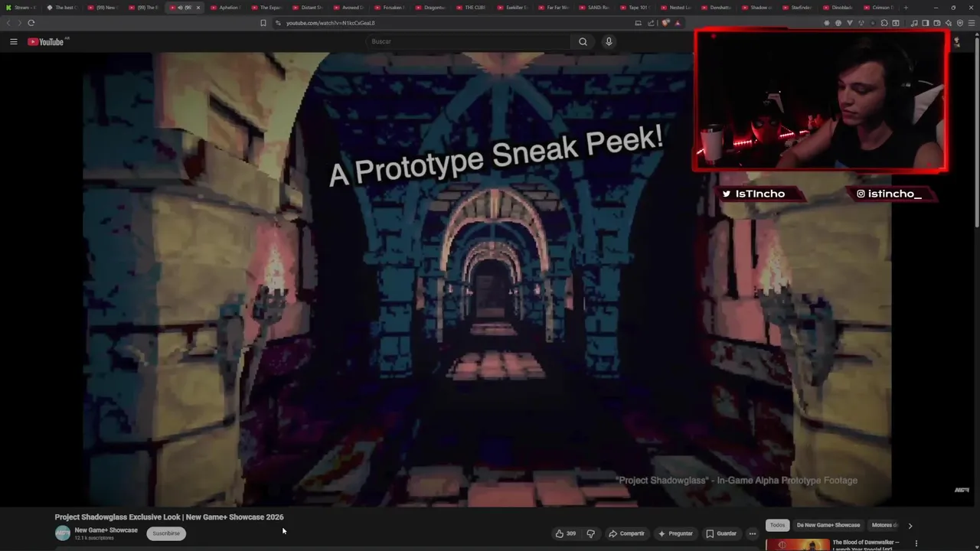Click the Preguntar ask button
Image resolution: width=980 pixels, height=551 pixels.
point(675,533)
